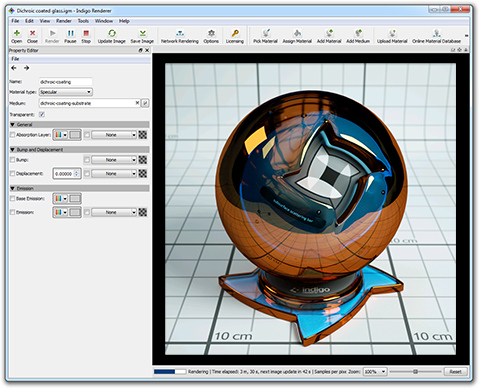
Task: Click the Reset zoom button
Action: pyautogui.click(x=455, y=371)
